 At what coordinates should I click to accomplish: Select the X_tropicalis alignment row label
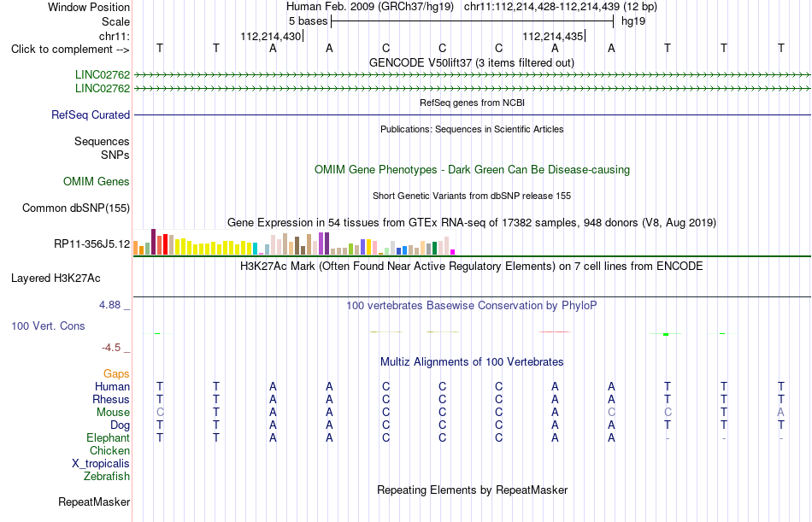101,464
